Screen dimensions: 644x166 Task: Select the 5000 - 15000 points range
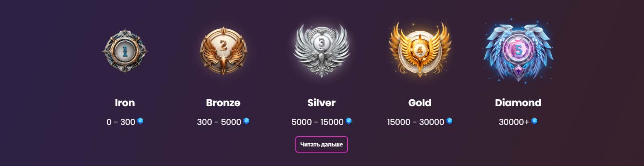pyautogui.click(x=317, y=122)
